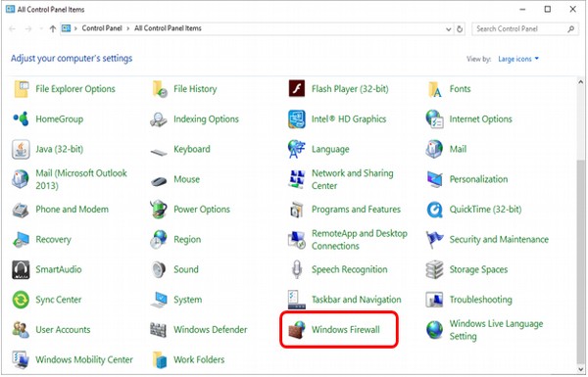This screenshot has width=588, height=377.
Task: Click the Fonts folder icon
Action: (x=434, y=89)
